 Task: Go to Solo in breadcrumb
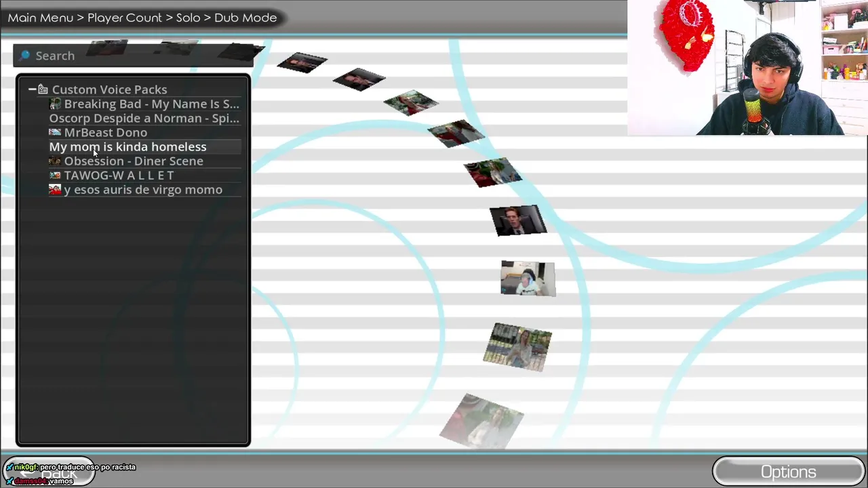pos(188,18)
